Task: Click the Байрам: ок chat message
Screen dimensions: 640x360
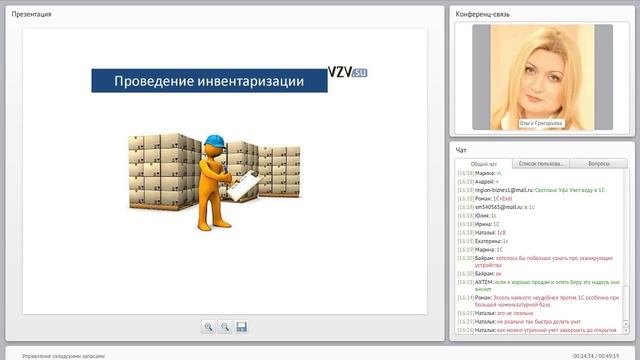Action: pos(479,274)
